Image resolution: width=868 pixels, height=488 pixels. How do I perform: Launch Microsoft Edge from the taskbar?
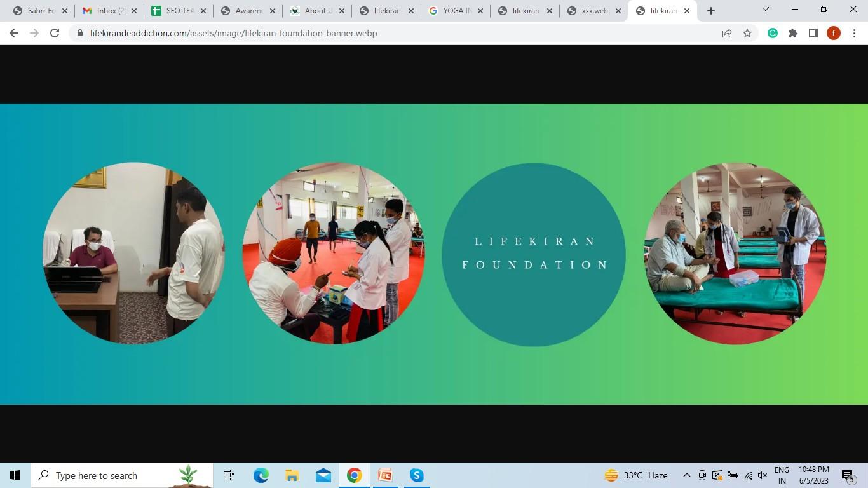point(261,475)
